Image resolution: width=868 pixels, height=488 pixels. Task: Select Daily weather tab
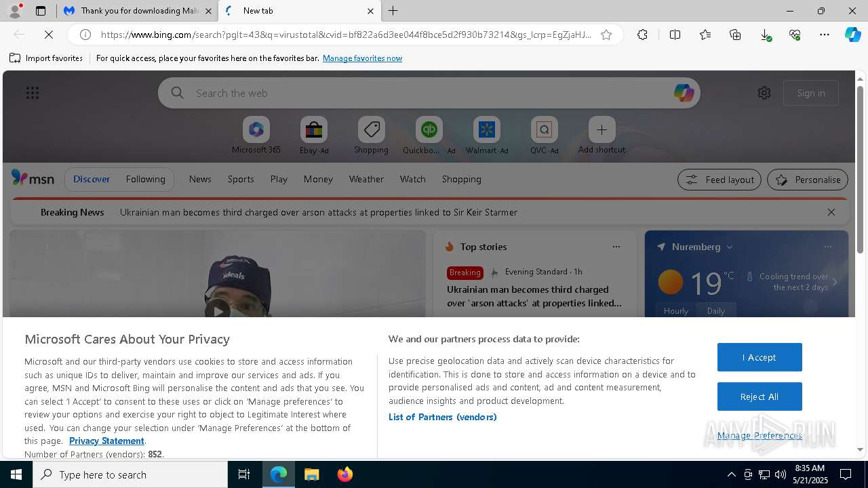[716, 310]
